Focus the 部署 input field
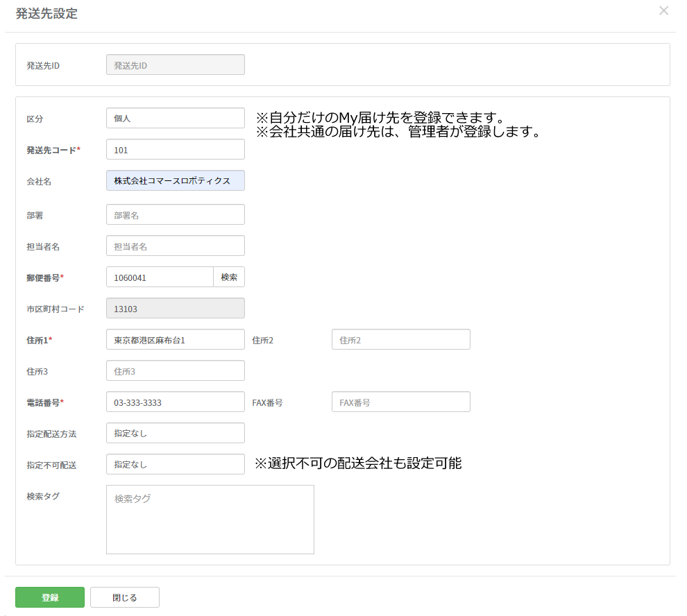687x616 pixels. pyautogui.click(x=175, y=215)
